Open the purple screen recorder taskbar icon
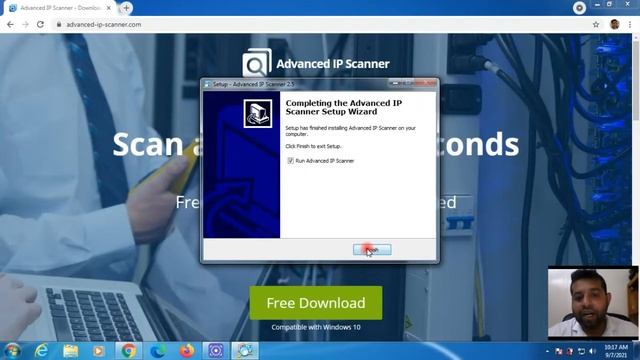 click(216, 351)
